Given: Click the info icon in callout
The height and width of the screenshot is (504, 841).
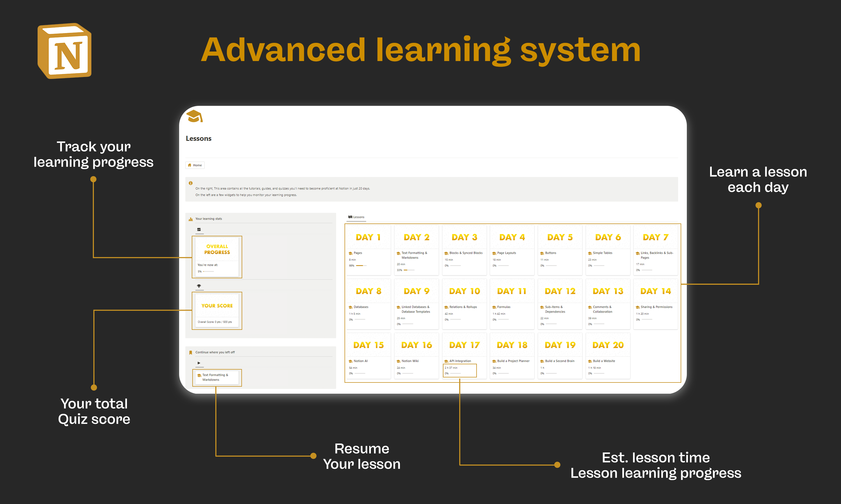Looking at the screenshot, I should coord(191,183).
